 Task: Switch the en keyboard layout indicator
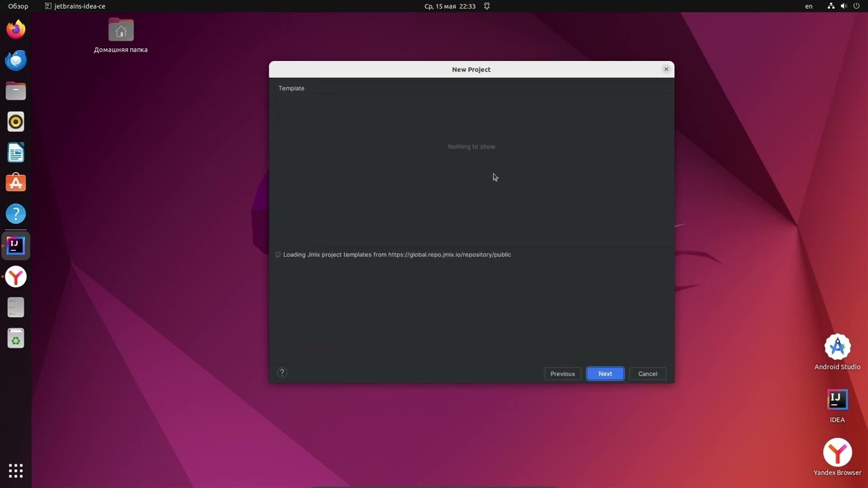click(x=808, y=6)
